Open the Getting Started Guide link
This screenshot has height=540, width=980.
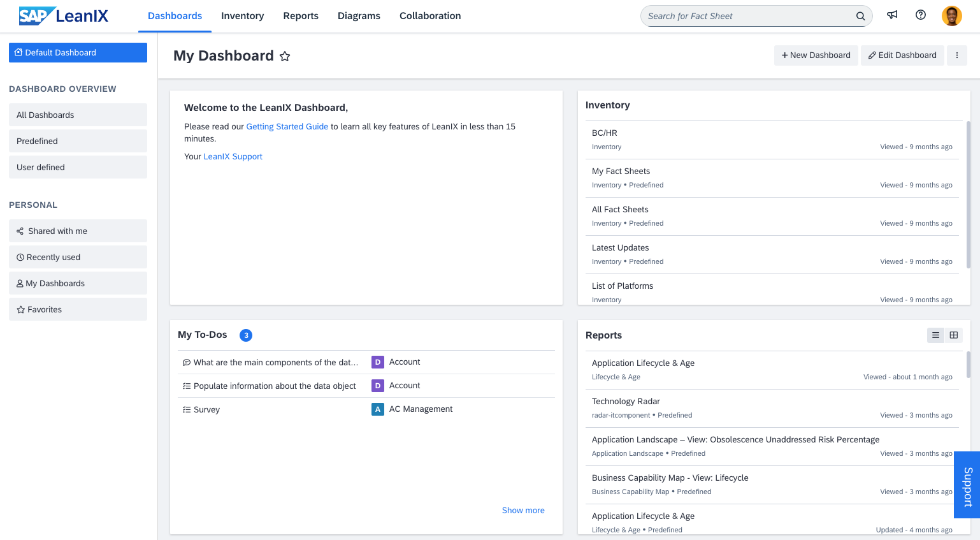287,127
